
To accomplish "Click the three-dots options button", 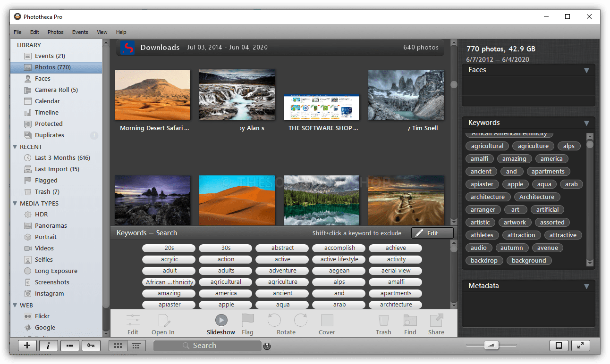I will (x=70, y=346).
